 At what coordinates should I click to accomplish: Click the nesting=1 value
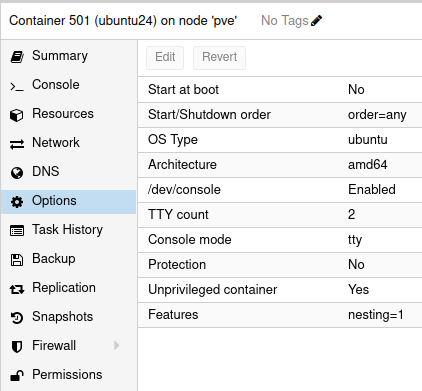(x=376, y=315)
